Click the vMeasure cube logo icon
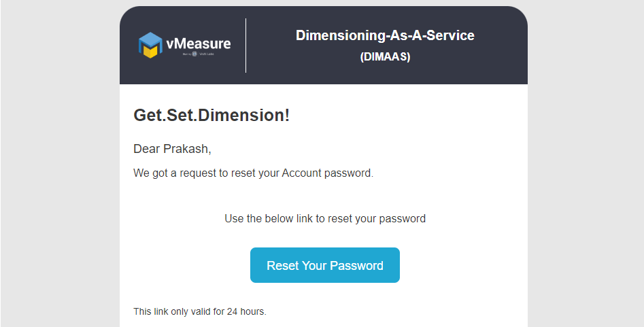 [x=150, y=45]
